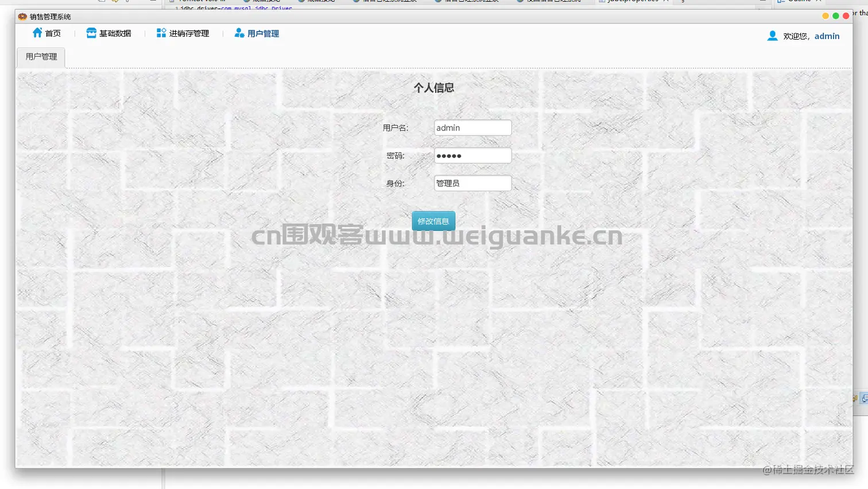Select the 用户管理 tab

tap(41, 57)
